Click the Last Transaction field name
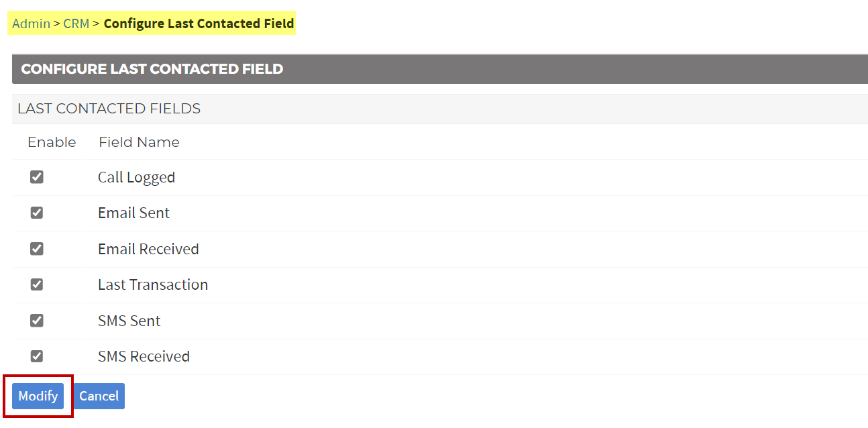The image size is (868, 428). (153, 284)
